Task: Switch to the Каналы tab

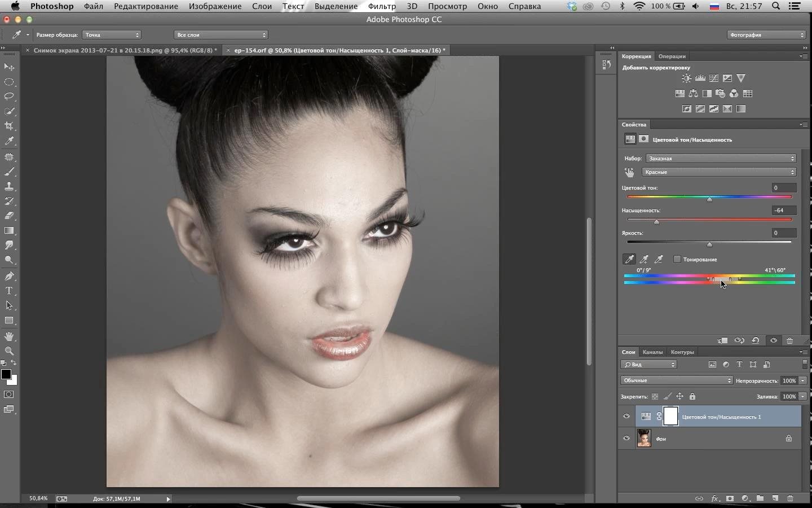Action: click(x=652, y=352)
